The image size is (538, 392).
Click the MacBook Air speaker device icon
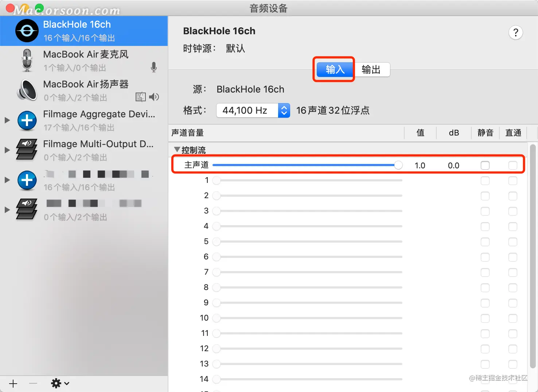click(27, 90)
